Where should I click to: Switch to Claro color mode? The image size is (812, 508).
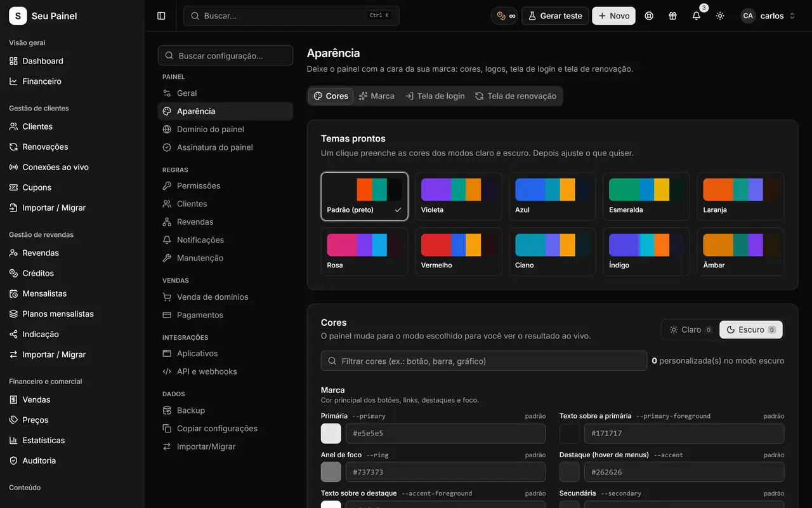[690, 330]
